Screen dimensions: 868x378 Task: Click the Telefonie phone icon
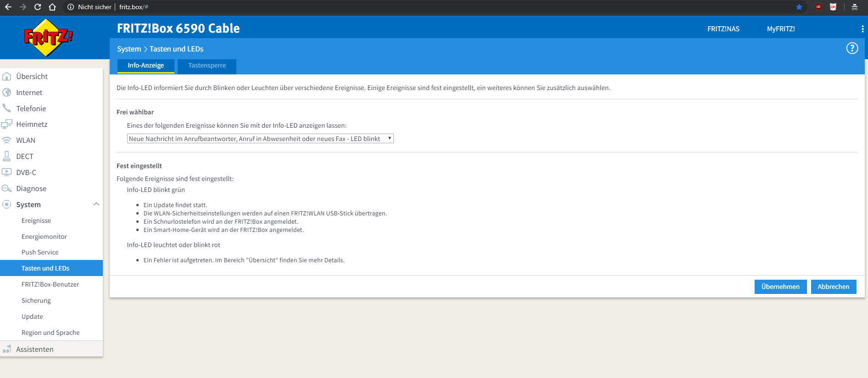pyautogui.click(x=7, y=108)
